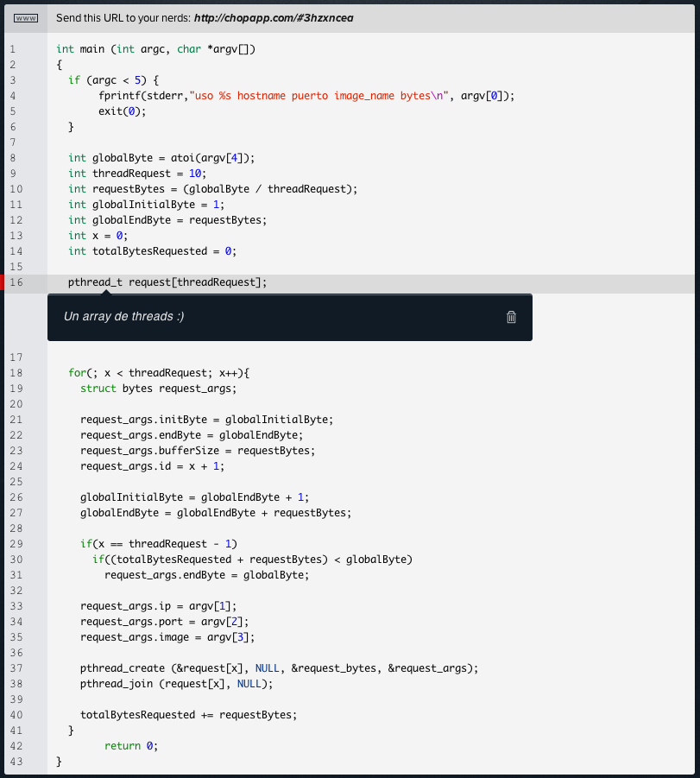Select line number 16 in the gutter
The width and height of the screenshot is (700, 778).
tap(15, 282)
